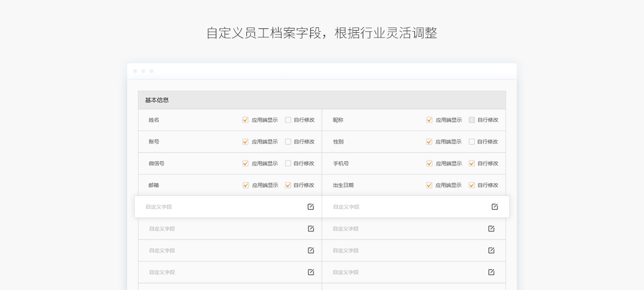
Task: Uncheck 应用端显示 for 姓名
Action: tap(246, 120)
